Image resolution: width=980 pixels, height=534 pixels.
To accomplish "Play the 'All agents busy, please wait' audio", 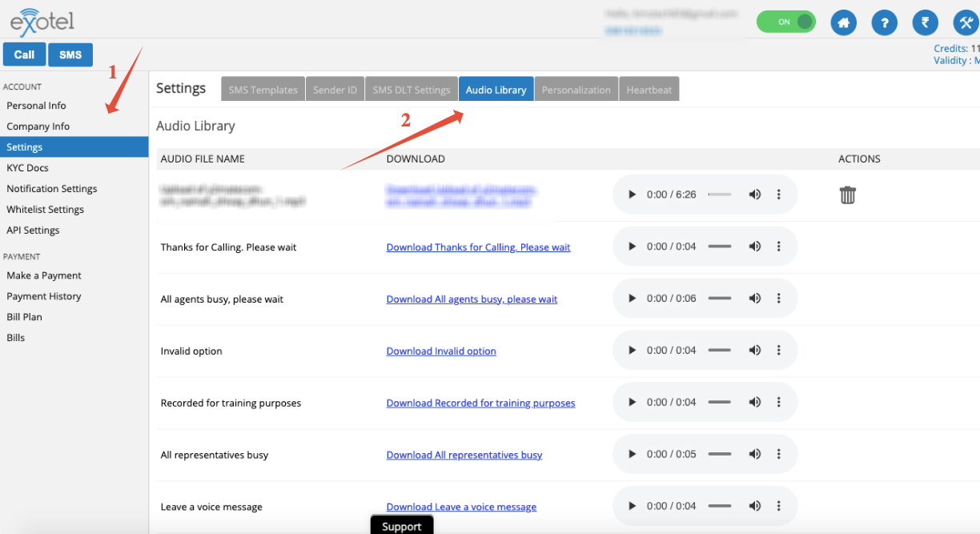I will 632,299.
